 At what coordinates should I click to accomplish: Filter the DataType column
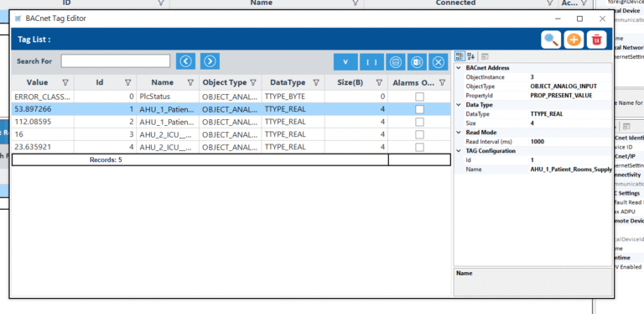316,82
